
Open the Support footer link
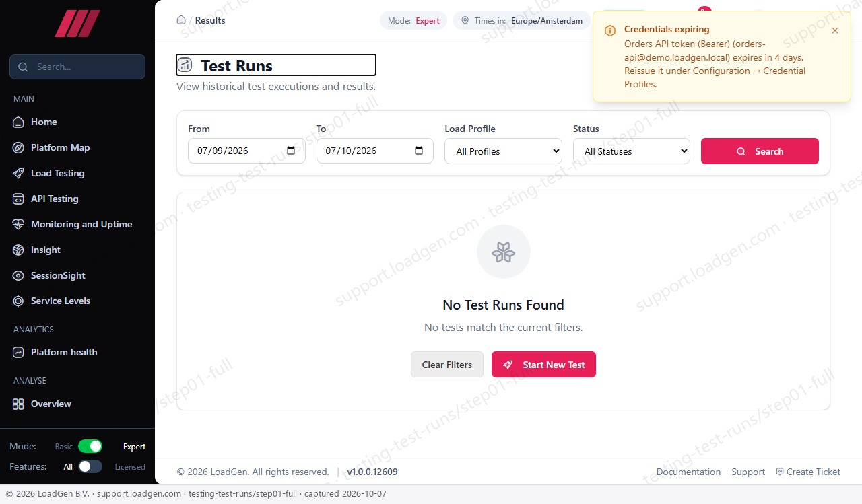pyautogui.click(x=748, y=472)
